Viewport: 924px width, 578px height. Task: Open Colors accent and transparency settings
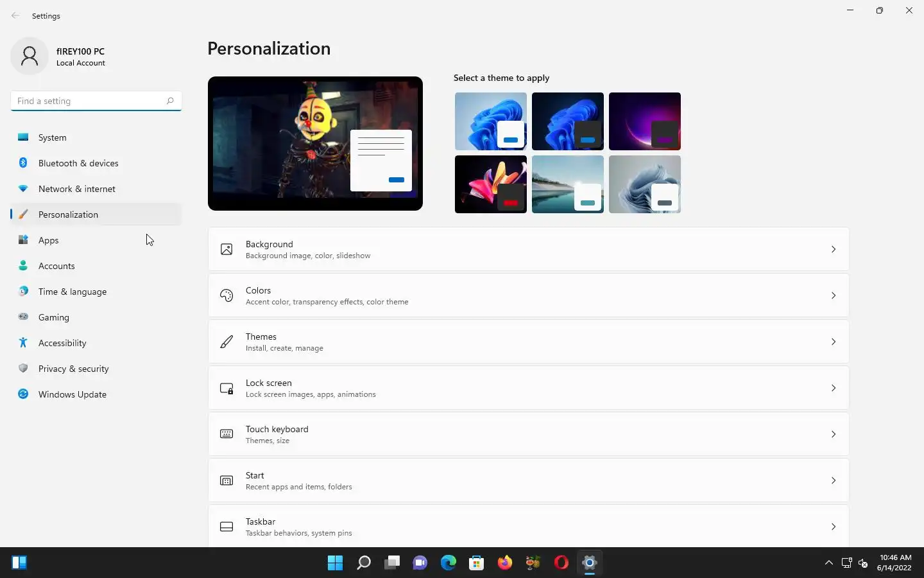[528, 295]
